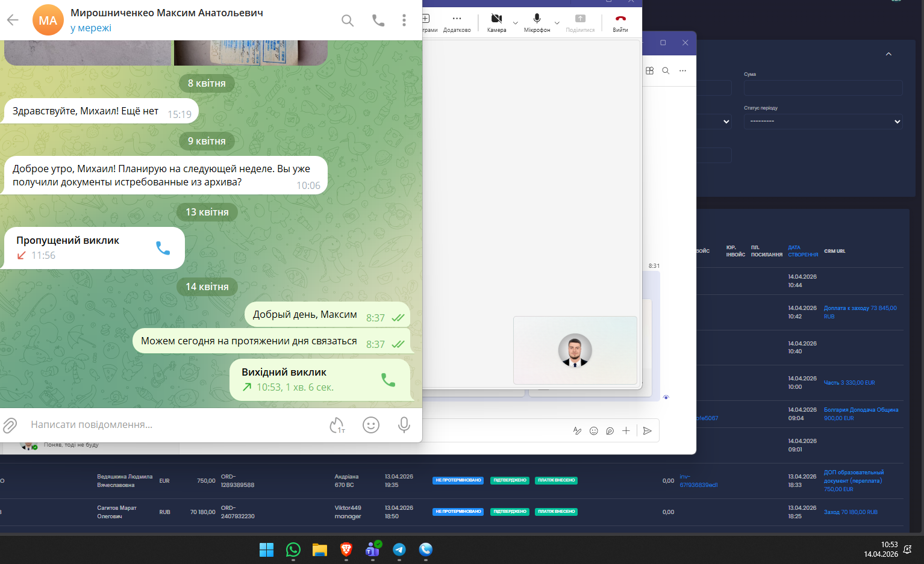This screenshot has height=564, width=924.
Task: Attach a file in Telegram
Action: point(10,426)
